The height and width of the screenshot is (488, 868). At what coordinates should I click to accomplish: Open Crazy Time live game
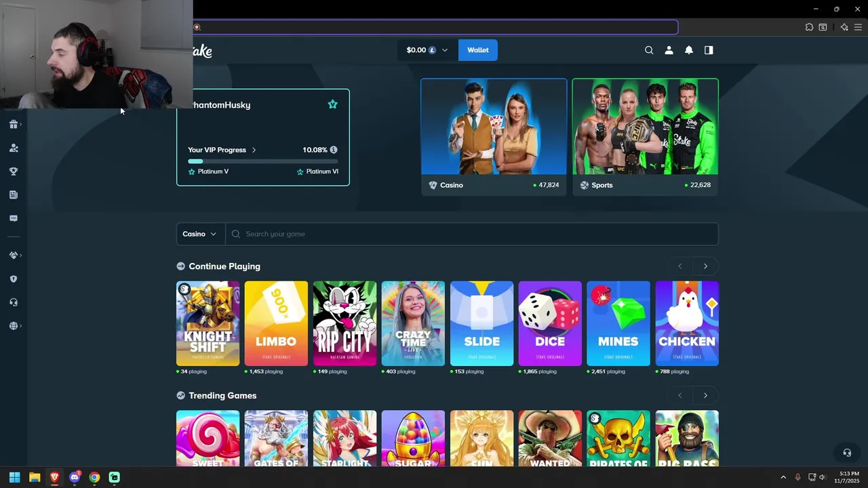[413, 323]
